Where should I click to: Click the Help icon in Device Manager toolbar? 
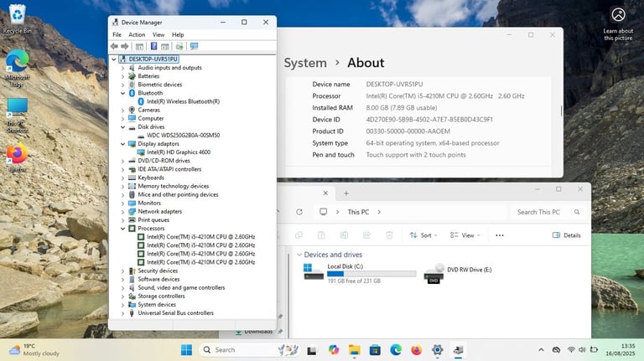(153, 46)
